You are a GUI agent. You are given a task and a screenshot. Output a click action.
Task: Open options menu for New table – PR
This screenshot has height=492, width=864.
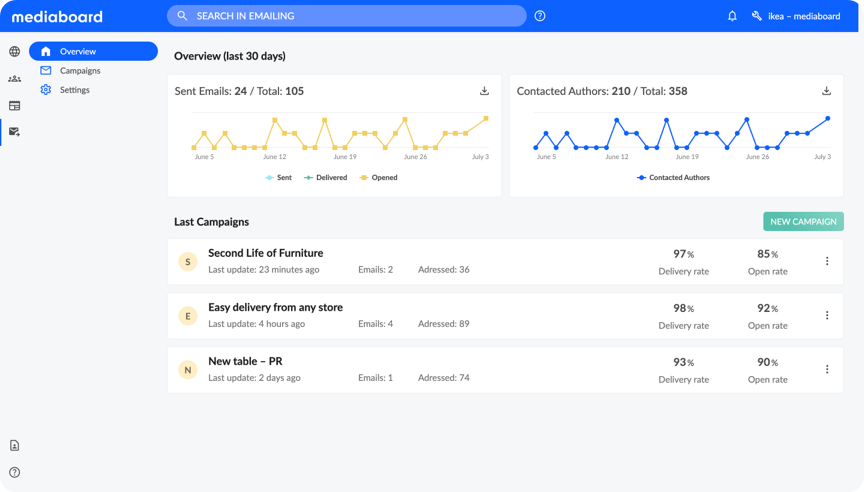pyautogui.click(x=827, y=369)
